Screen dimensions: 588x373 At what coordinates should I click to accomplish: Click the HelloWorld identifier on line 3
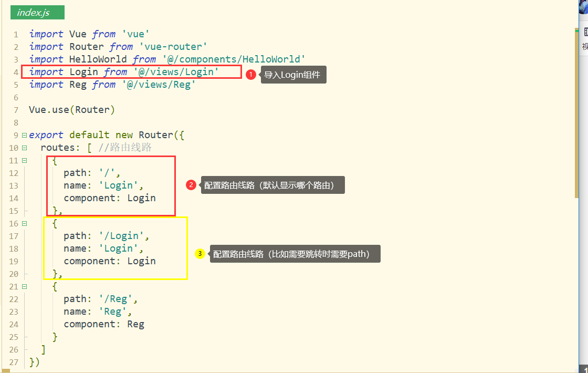tap(98, 59)
